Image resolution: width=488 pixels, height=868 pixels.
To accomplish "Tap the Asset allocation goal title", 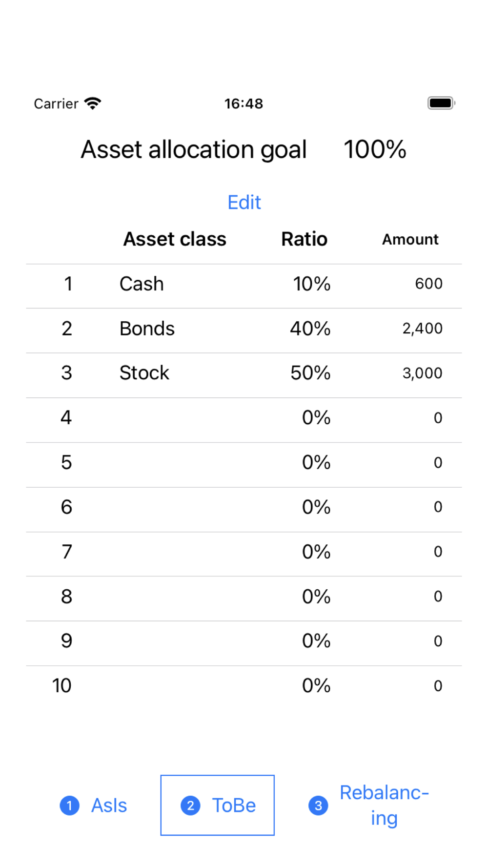I will (194, 149).
